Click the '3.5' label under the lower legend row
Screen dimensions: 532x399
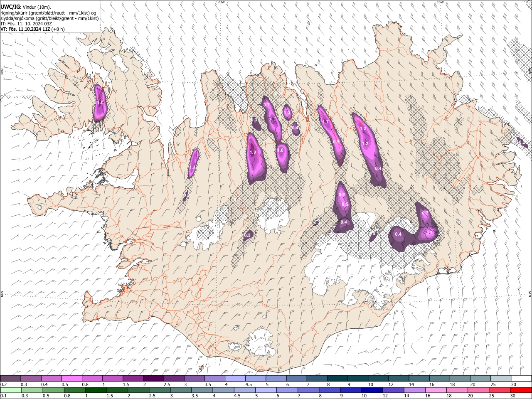coord(194,396)
